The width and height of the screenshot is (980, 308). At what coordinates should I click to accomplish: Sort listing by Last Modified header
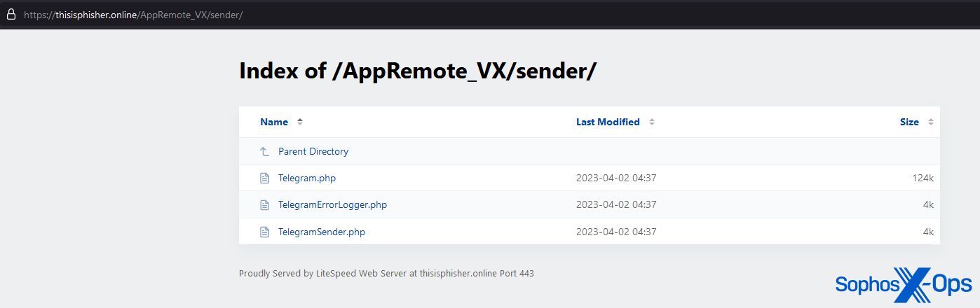[608, 122]
